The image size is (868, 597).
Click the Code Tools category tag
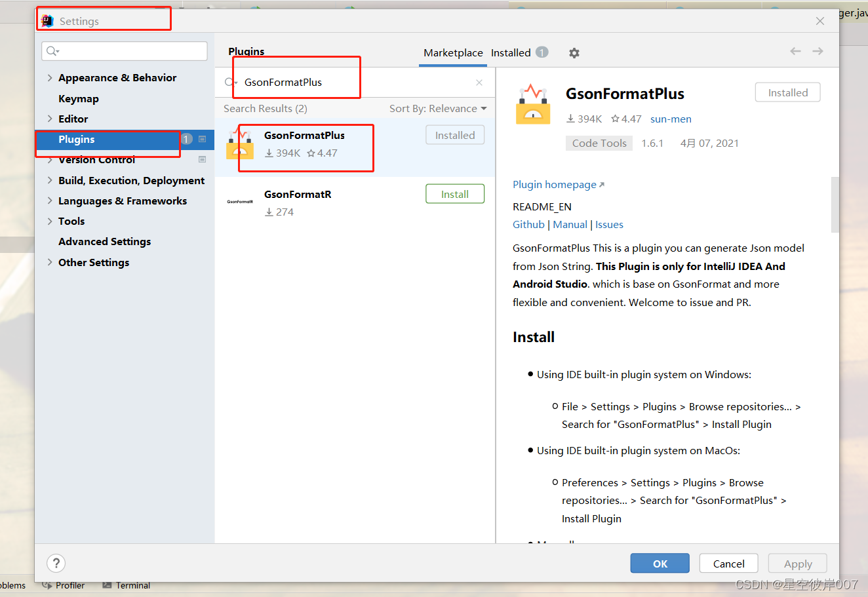[599, 144]
